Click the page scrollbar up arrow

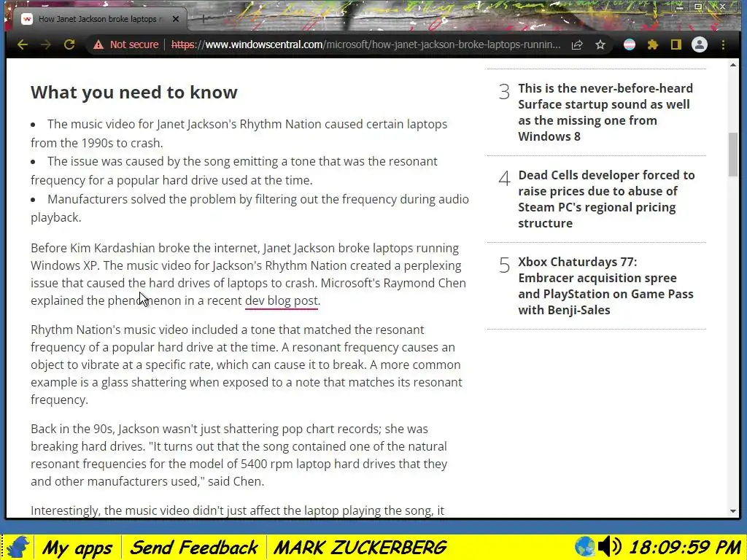click(x=732, y=65)
